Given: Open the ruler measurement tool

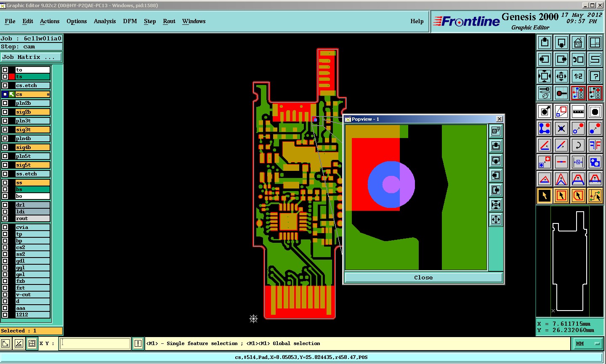Looking at the screenshot, I should click(x=578, y=112).
